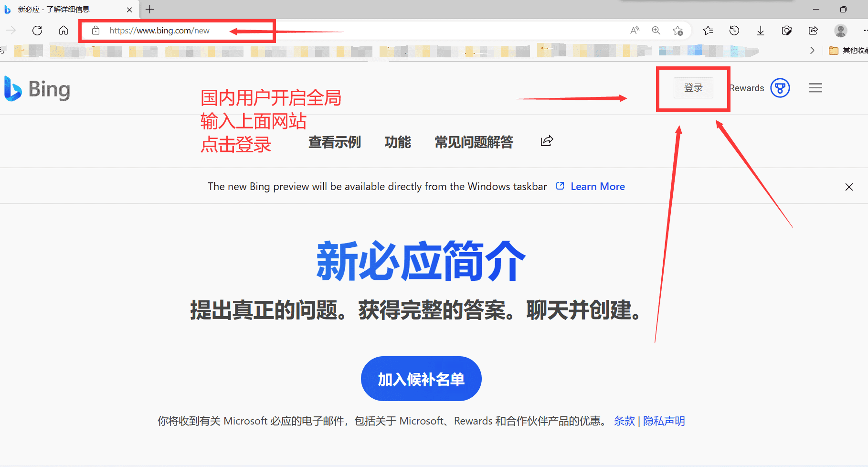
Task: Click the Bing logo
Action: (37, 89)
